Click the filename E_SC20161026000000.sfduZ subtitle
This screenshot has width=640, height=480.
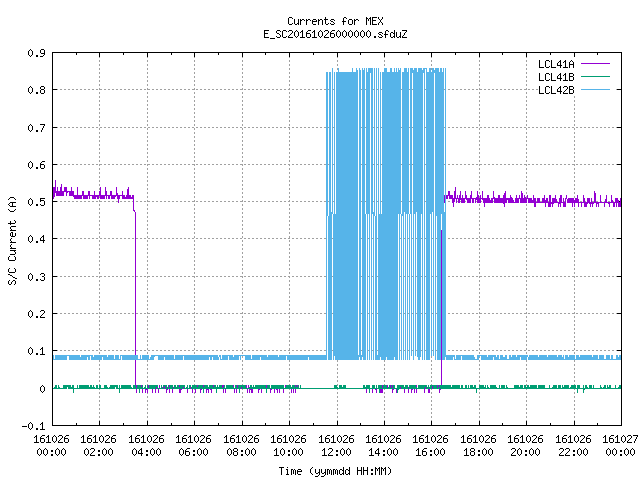point(335,34)
